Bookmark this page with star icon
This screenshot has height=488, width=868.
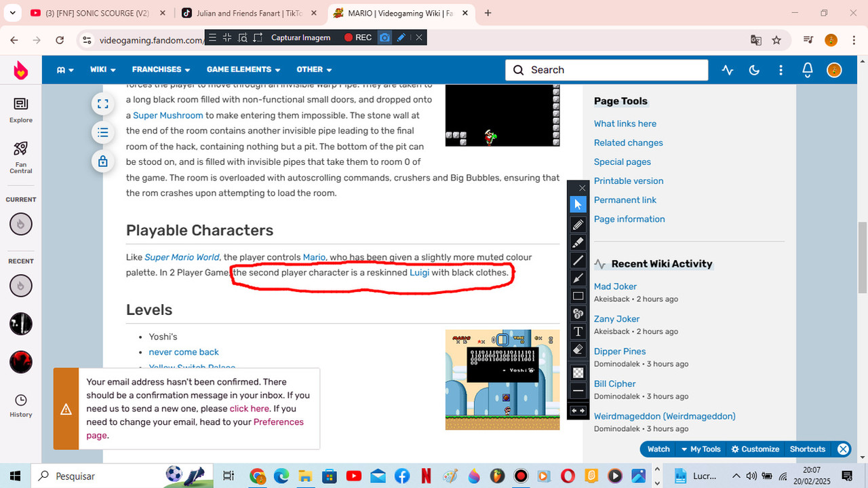coord(776,40)
